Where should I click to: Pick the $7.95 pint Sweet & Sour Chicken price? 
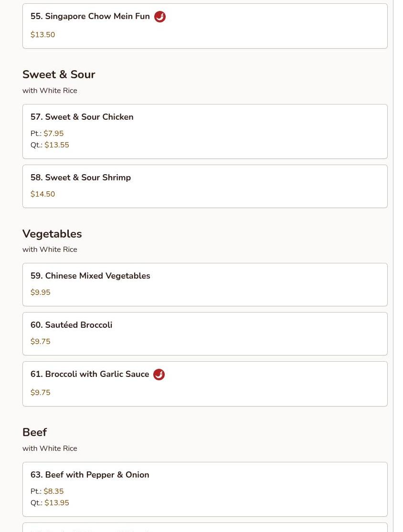[53, 134]
